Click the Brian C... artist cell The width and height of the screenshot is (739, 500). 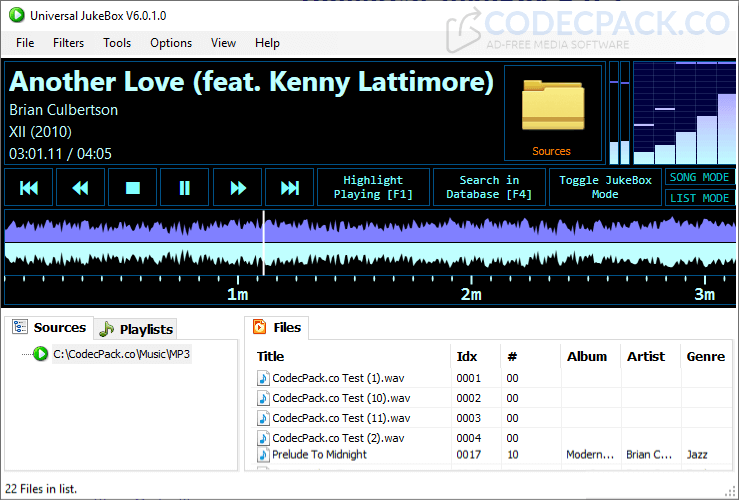pyautogui.click(x=649, y=454)
